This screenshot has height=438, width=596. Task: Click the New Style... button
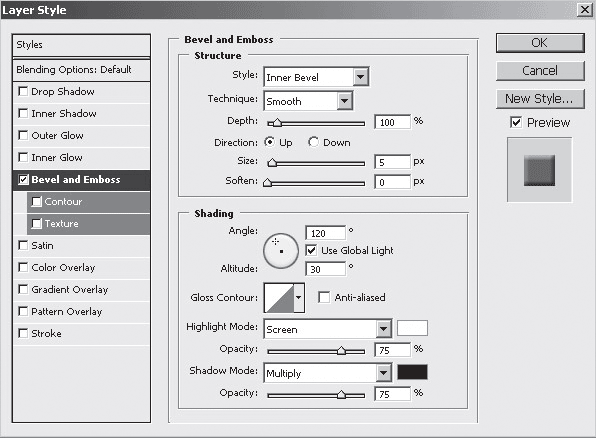point(540,99)
